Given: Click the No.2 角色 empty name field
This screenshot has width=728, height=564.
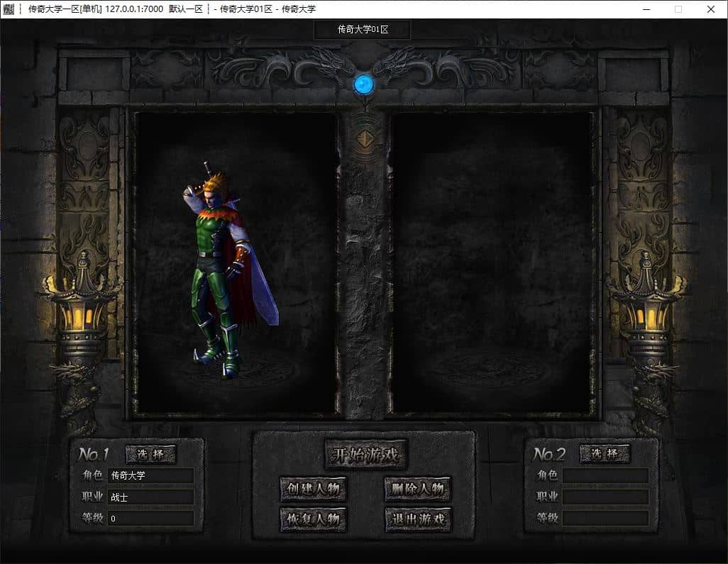Looking at the screenshot, I should 605,475.
